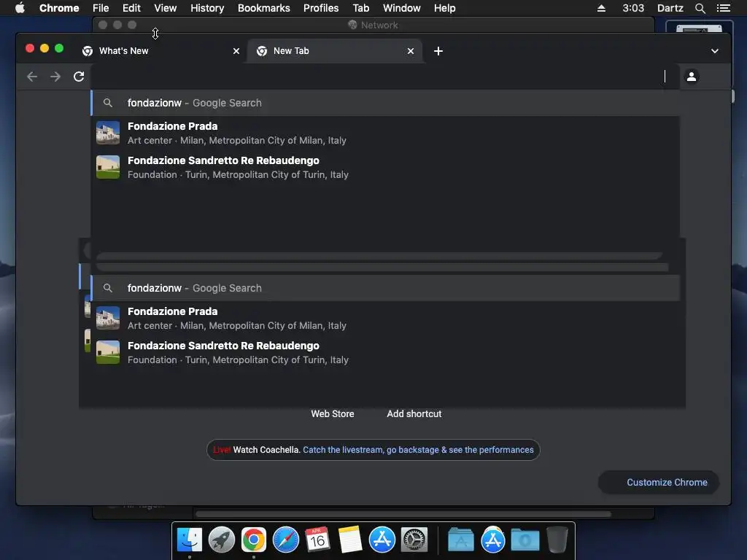The image size is (747, 560).
Task: Open App Store left of System Preferences
Action: click(382, 540)
